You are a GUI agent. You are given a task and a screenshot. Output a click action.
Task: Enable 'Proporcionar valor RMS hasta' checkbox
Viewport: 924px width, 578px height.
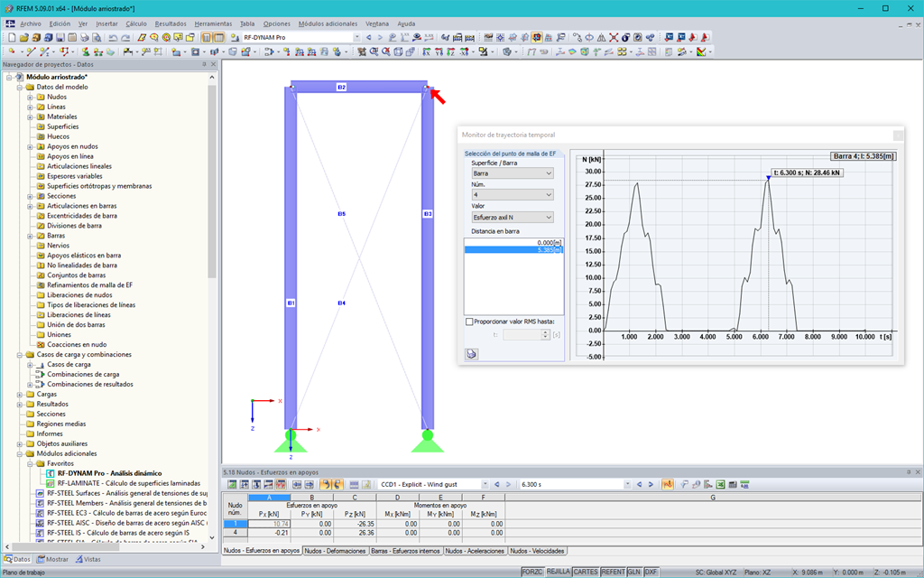469,322
